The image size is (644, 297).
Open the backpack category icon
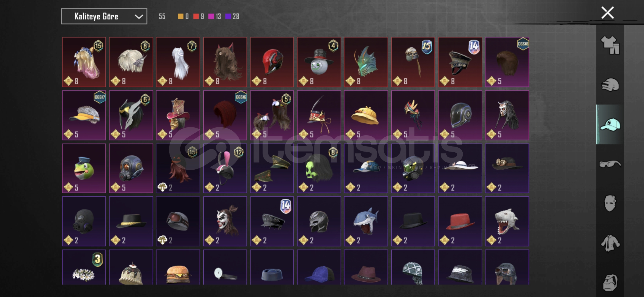(610, 282)
